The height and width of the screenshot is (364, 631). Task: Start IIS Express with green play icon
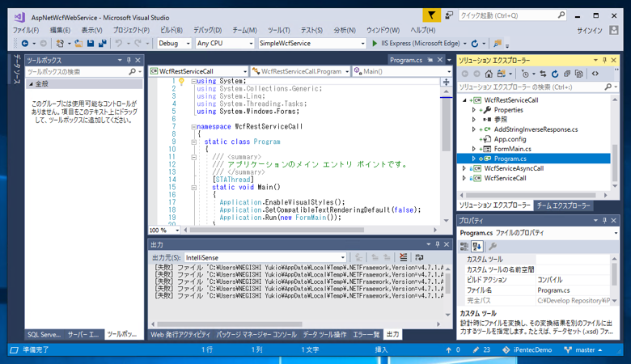375,43
